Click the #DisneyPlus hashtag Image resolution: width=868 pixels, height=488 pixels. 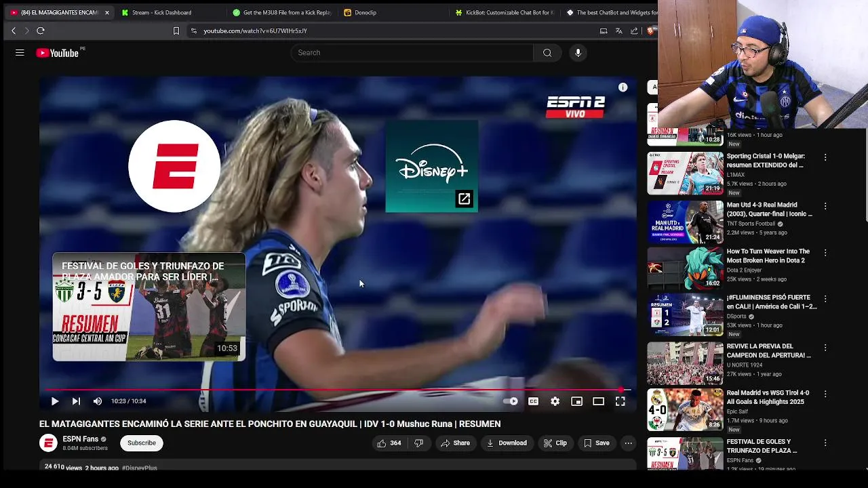tap(140, 468)
